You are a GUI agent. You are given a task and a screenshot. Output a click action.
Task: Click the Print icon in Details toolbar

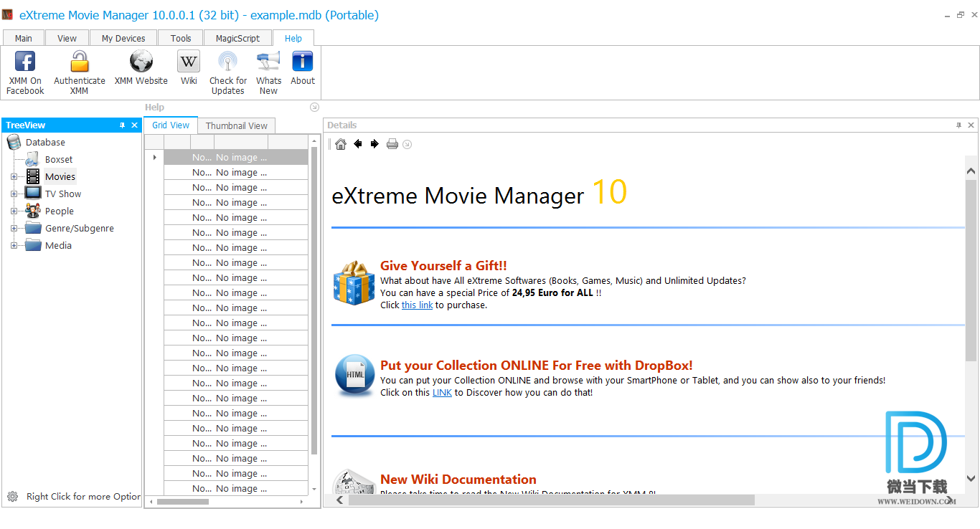click(x=392, y=144)
